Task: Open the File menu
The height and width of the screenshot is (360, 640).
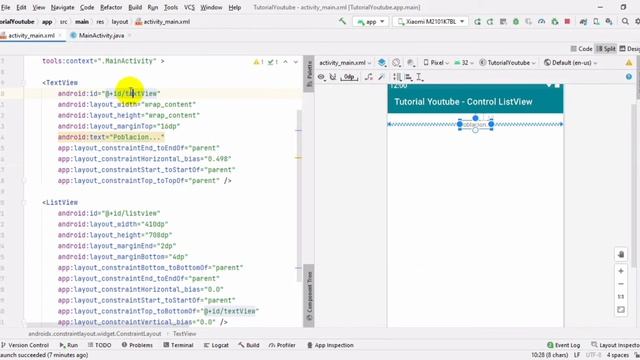Action: tap(5, 7)
